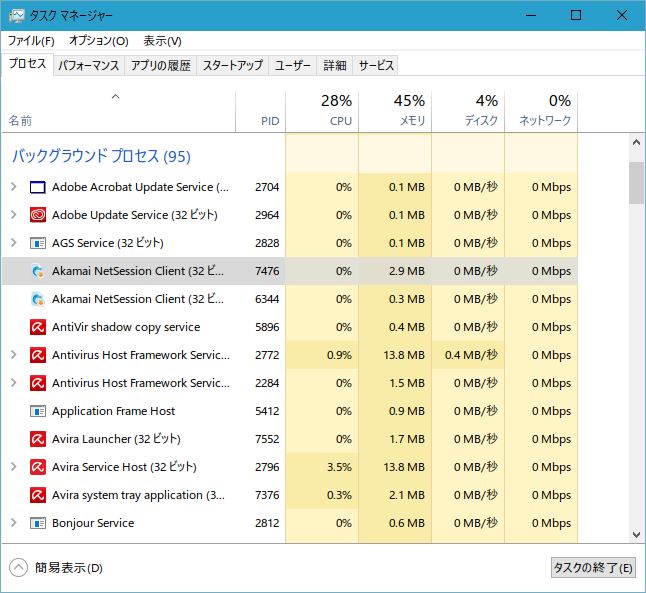
Task: Click the 0.3% CPU value
Action: (339, 495)
